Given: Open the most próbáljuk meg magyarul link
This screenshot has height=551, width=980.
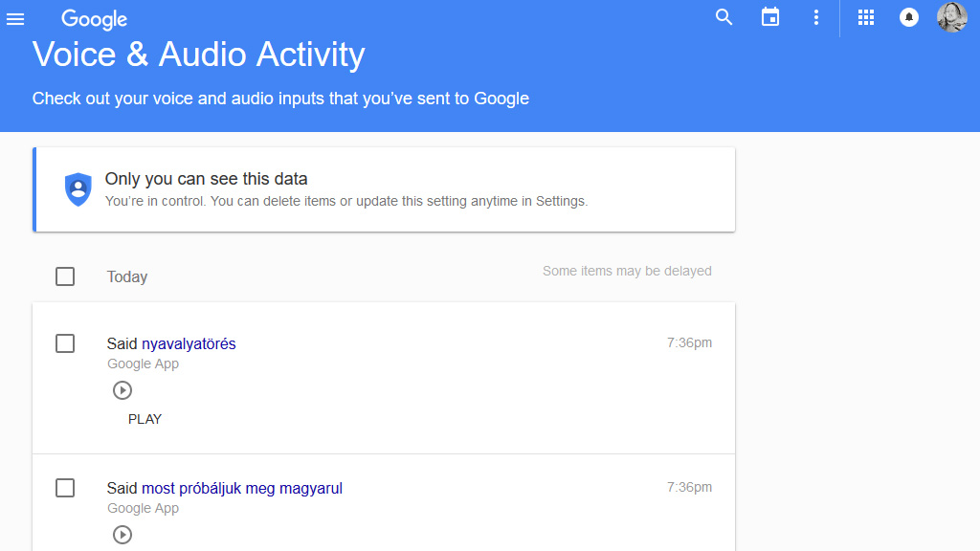Looking at the screenshot, I should click(x=242, y=488).
